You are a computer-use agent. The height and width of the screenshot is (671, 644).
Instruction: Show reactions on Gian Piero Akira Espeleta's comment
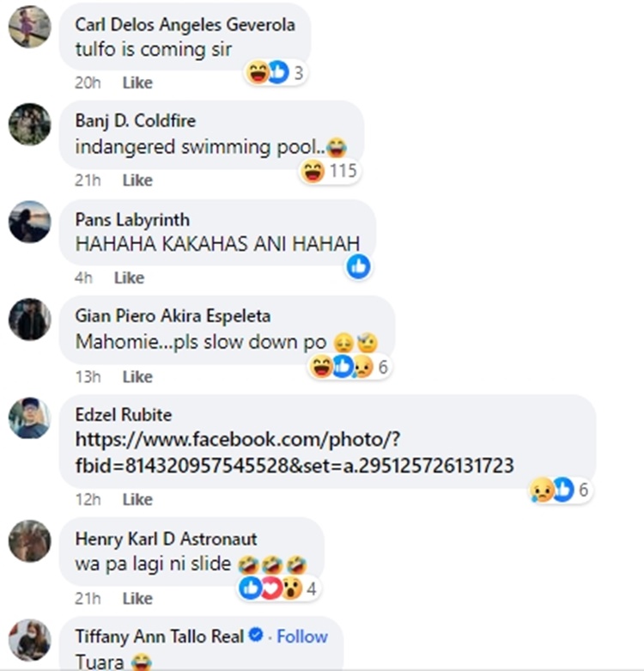point(349,367)
